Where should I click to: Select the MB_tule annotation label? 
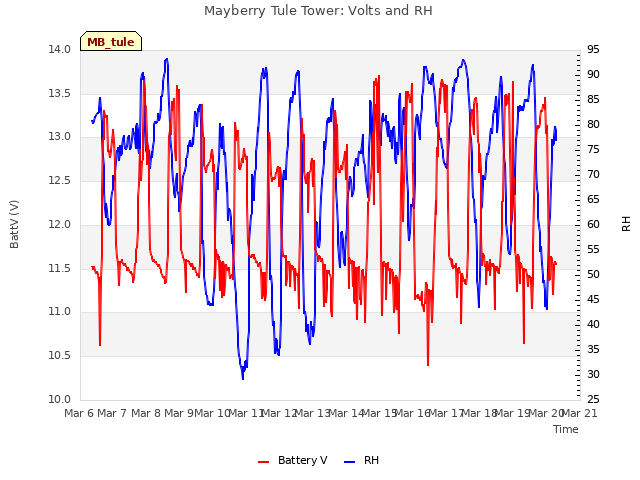(111, 42)
